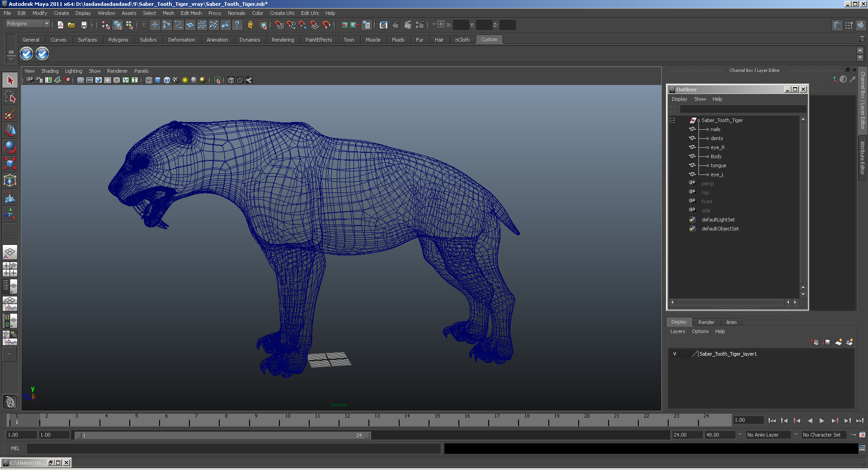This screenshot has width=868, height=470.
Task: Click the first checkmark shelf button
Action: tap(27, 54)
